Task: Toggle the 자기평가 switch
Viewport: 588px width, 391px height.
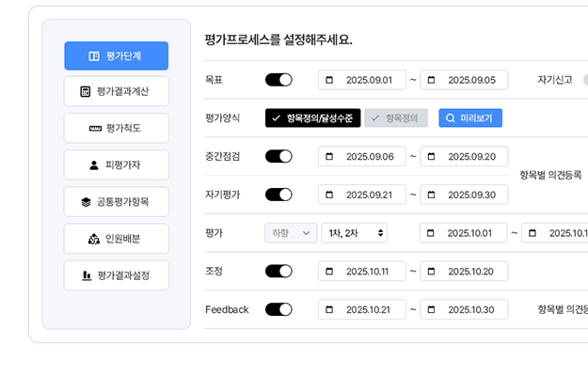Action: tap(278, 195)
